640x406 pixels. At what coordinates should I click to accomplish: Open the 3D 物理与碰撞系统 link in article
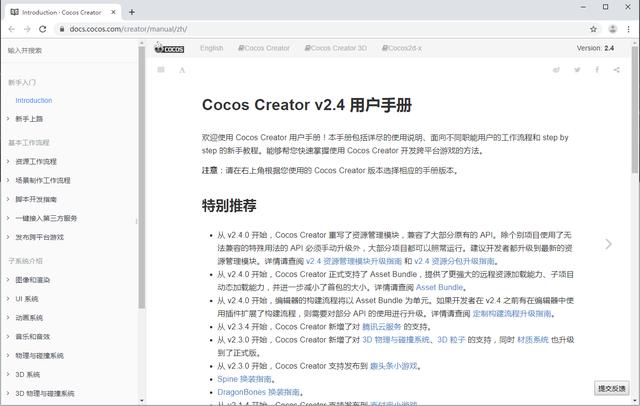[x=396, y=339]
